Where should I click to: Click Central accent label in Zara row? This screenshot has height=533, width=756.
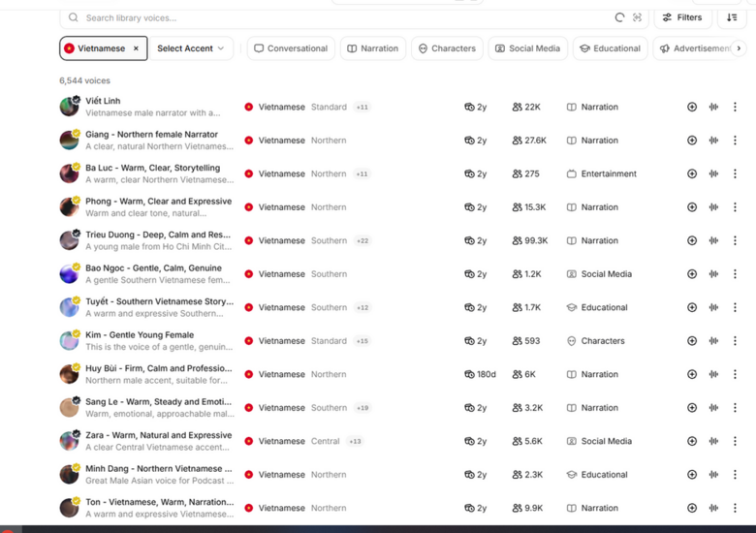click(x=326, y=441)
